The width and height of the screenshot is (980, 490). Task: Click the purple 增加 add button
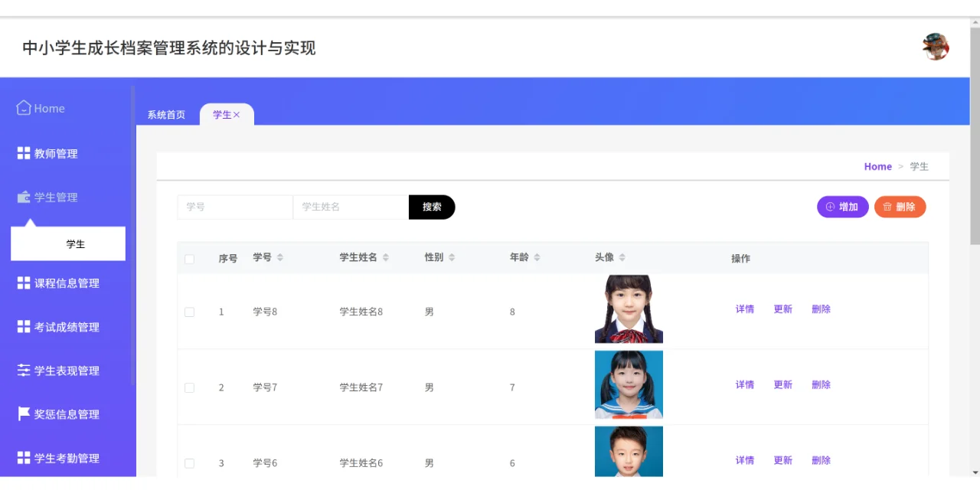pos(842,207)
